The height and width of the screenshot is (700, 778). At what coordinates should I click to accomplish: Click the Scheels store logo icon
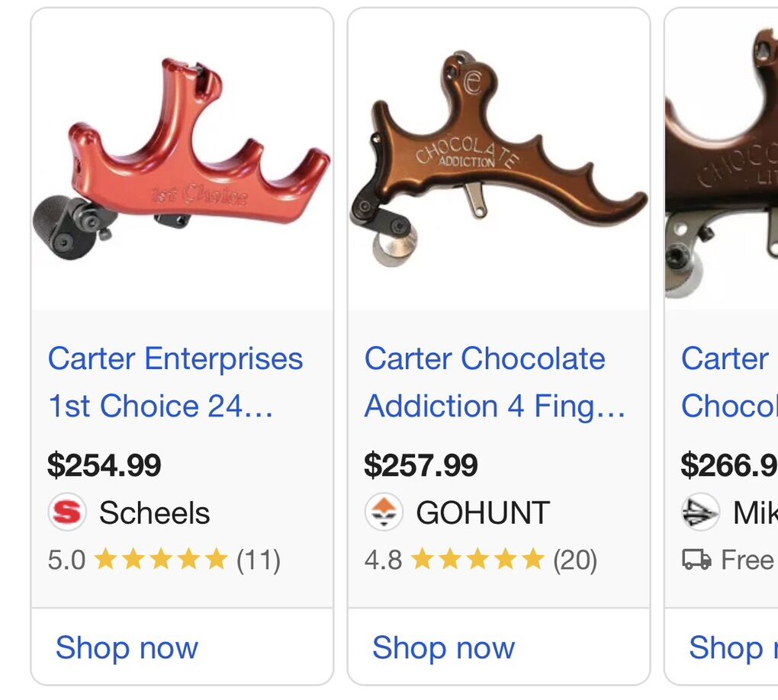[x=67, y=512]
